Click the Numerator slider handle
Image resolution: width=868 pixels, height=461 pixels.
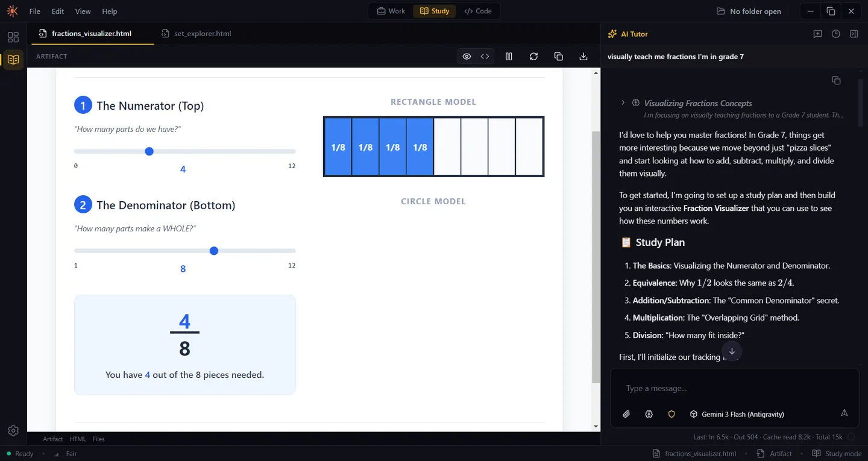click(x=149, y=151)
